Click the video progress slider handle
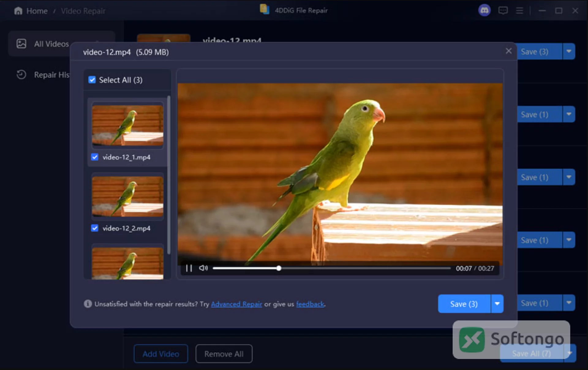The width and height of the screenshot is (588, 370). [x=279, y=268]
